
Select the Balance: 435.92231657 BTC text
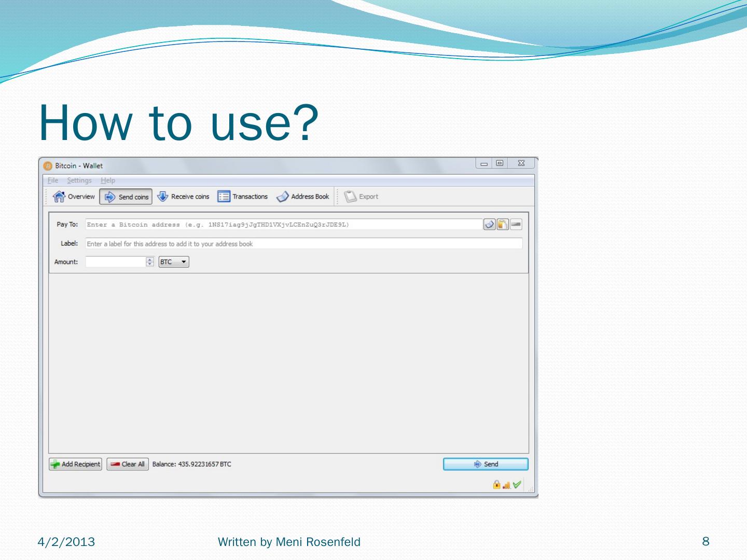pos(192,464)
